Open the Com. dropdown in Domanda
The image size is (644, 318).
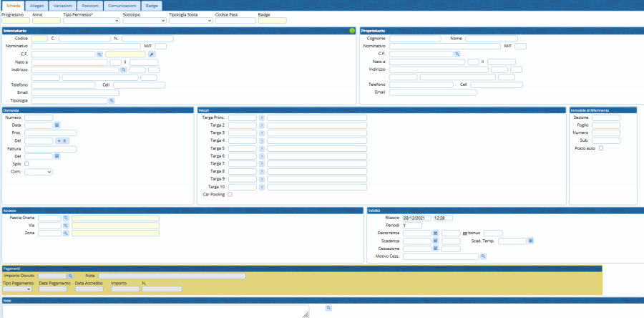[39, 172]
